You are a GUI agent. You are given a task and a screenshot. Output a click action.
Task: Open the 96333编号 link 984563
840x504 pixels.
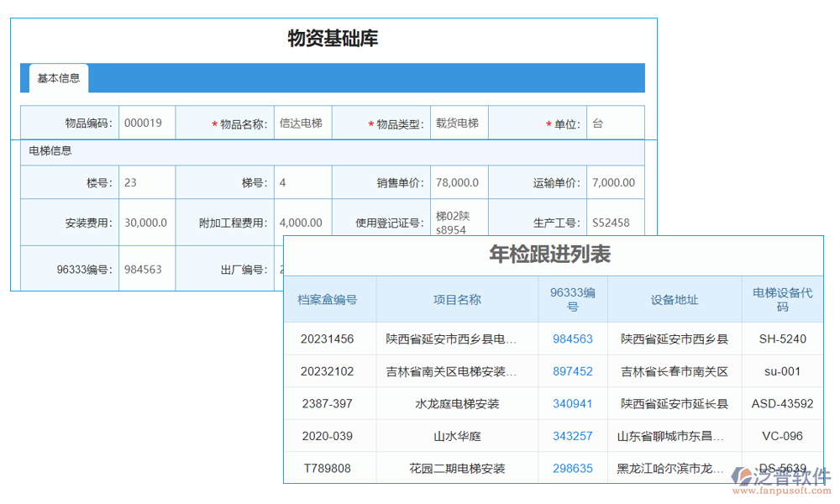coord(573,339)
